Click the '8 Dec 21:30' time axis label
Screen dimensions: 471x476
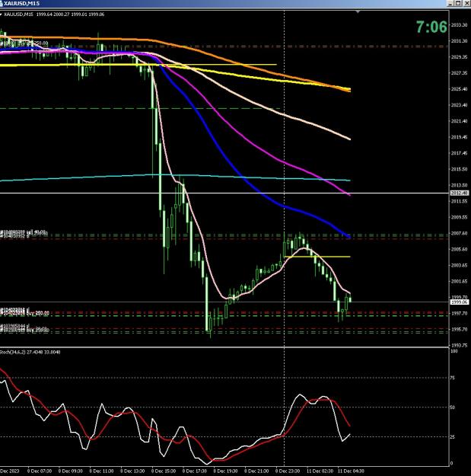tap(256, 471)
